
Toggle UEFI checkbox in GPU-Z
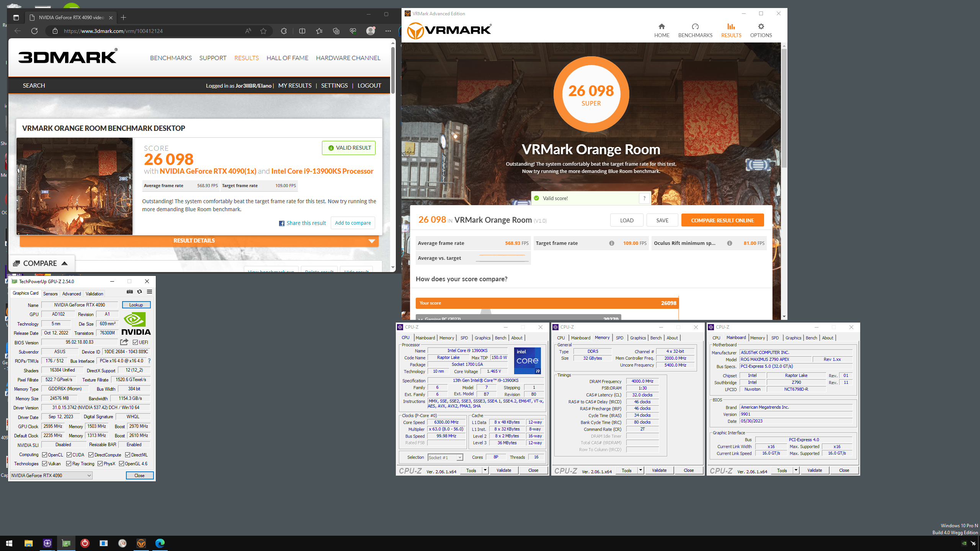click(x=135, y=342)
